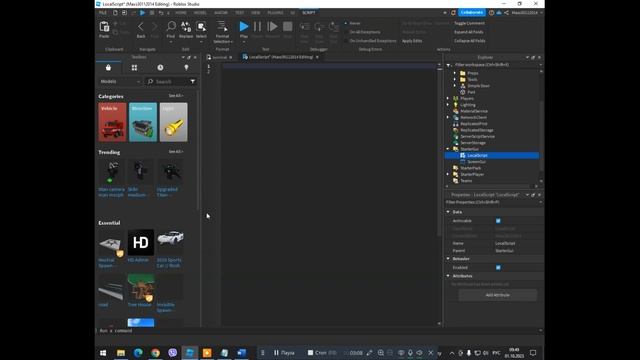Image resolution: width=640 pixels, height=360 pixels.
Task: Click the Stop test button
Action: 288,27
